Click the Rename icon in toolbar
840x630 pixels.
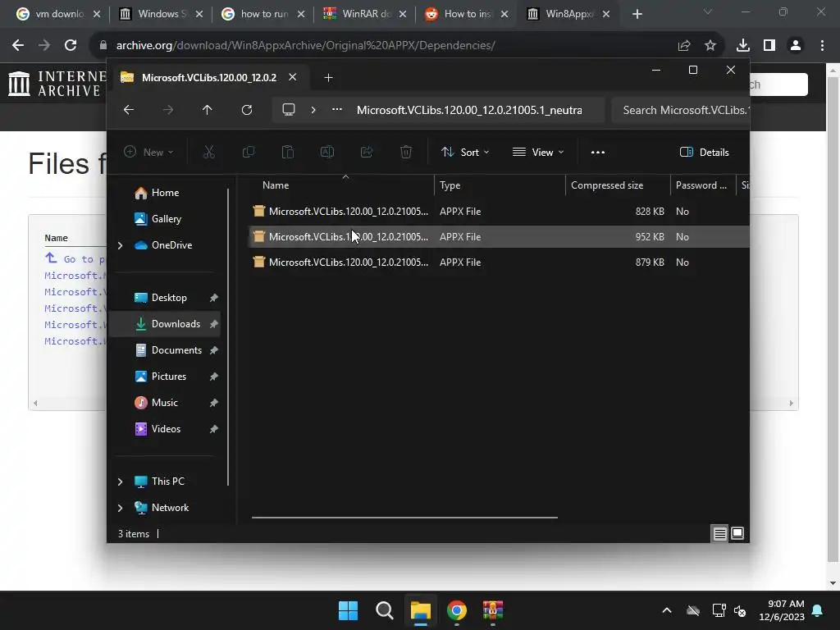(327, 152)
